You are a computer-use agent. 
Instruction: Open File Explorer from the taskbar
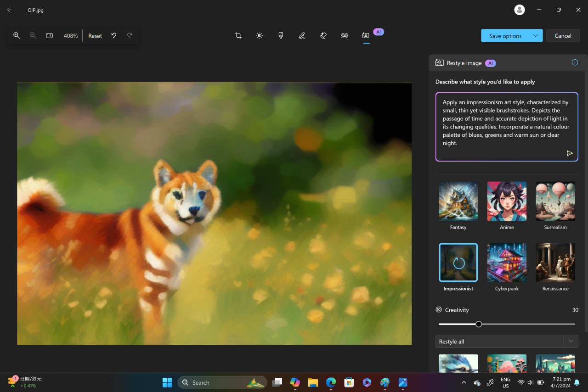click(x=313, y=382)
